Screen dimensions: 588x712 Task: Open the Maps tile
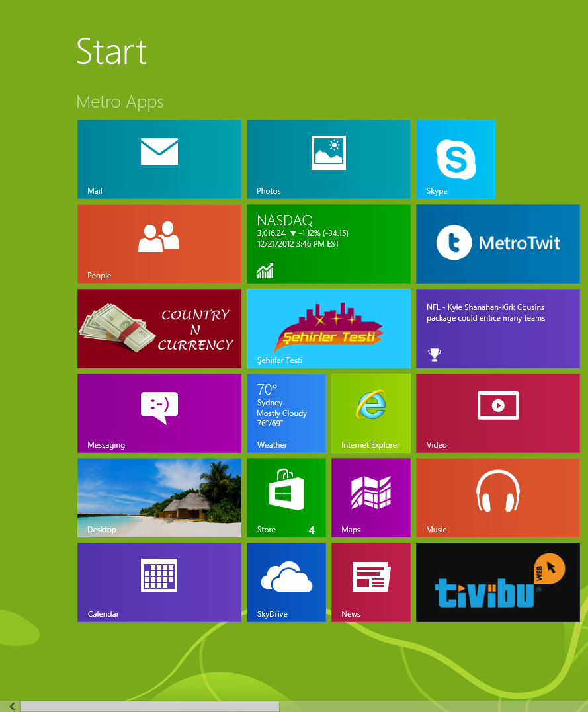[x=371, y=498]
